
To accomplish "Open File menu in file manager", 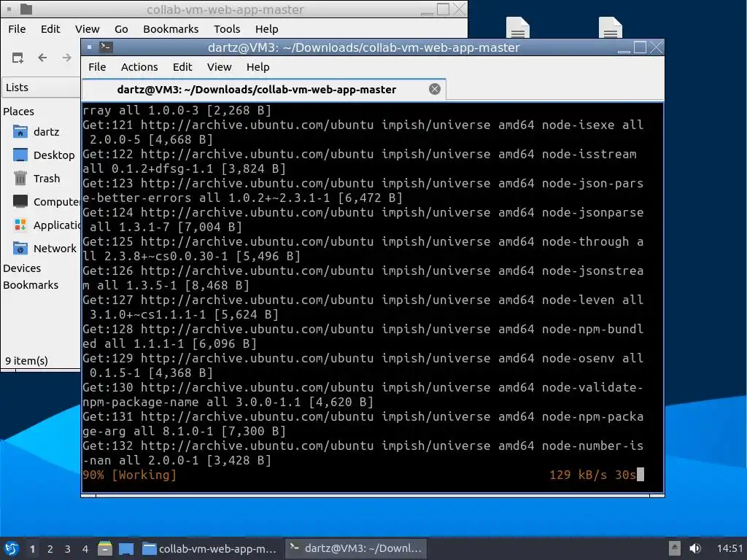I will pyautogui.click(x=18, y=29).
